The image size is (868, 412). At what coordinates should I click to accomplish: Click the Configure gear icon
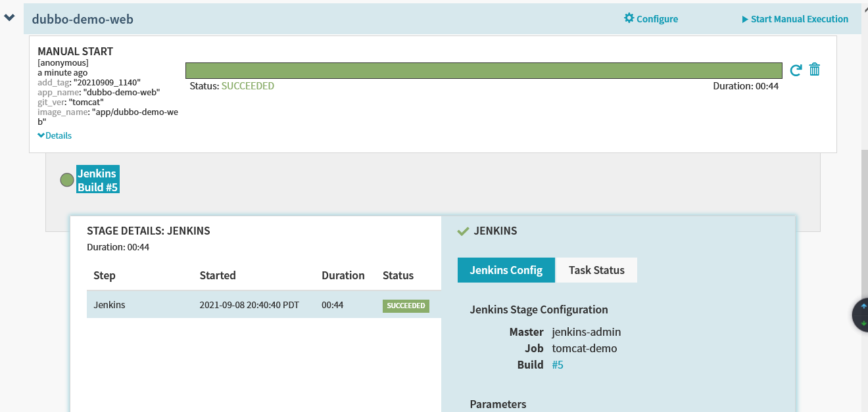pyautogui.click(x=629, y=18)
